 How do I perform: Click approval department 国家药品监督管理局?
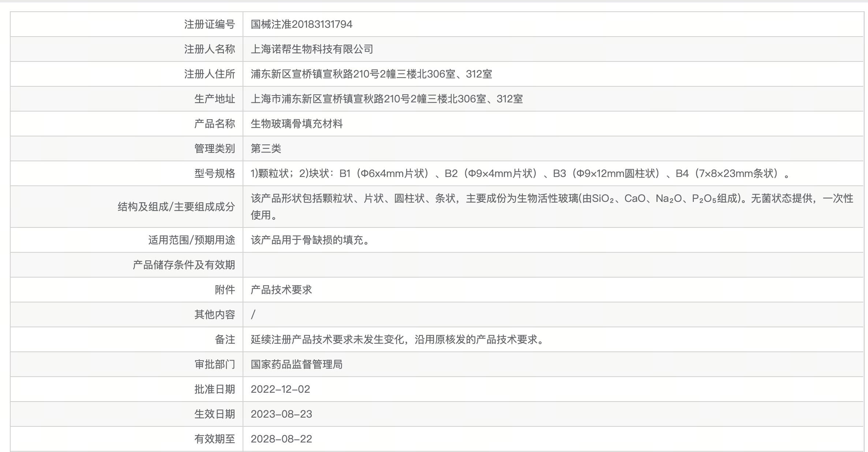(x=296, y=365)
